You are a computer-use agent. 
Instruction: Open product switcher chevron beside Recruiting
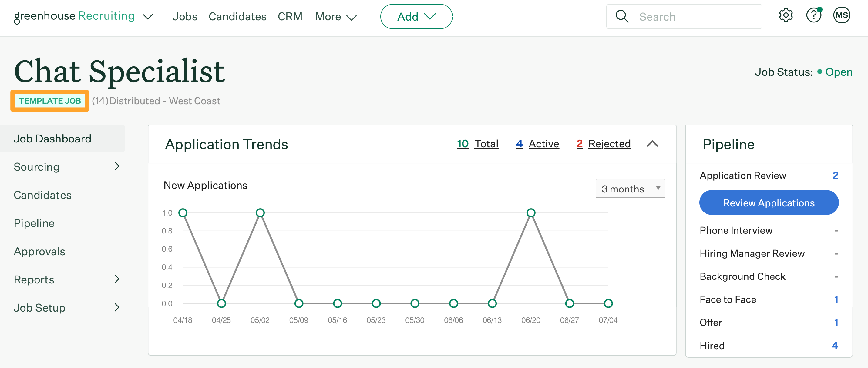(x=148, y=16)
